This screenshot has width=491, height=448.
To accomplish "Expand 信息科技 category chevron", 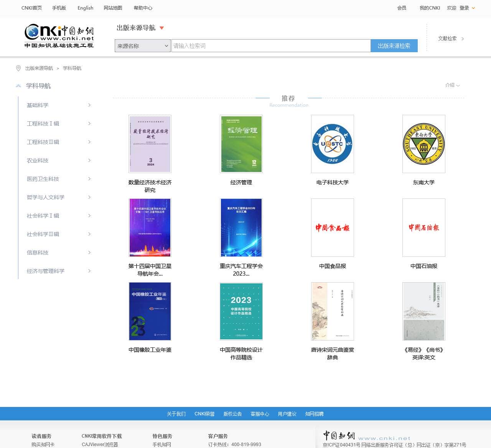I will (x=89, y=253).
